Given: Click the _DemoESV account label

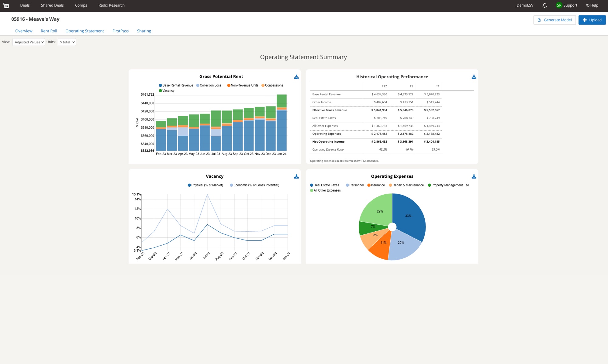Looking at the screenshot, I should pyautogui.click(x=524, y=5).
